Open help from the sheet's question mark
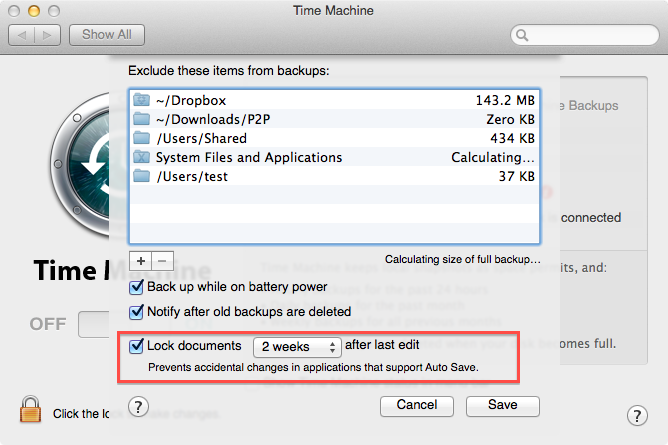668x445 pixels. 138,407
